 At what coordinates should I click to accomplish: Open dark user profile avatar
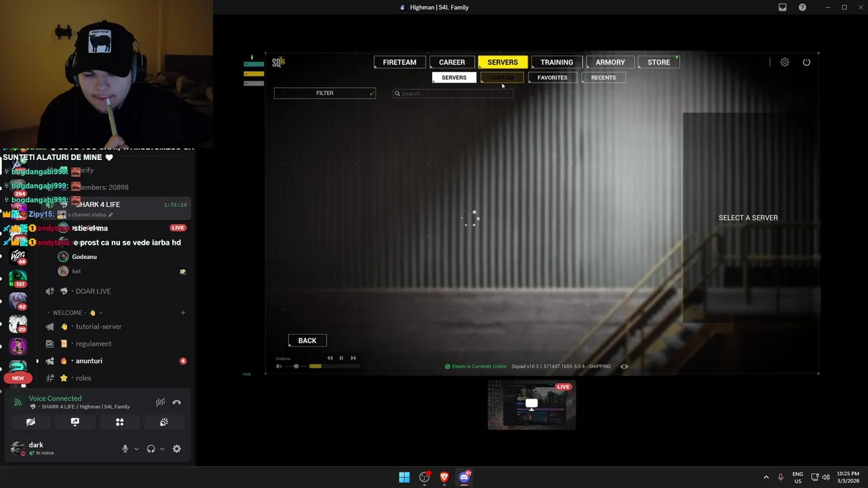click(x=18, y=448)
